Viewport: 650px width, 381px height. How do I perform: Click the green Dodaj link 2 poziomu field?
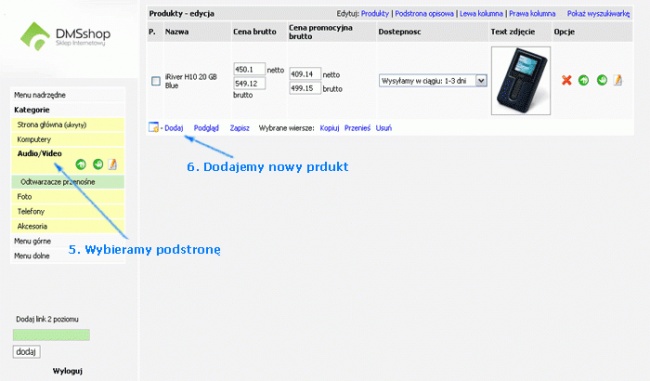51,335
